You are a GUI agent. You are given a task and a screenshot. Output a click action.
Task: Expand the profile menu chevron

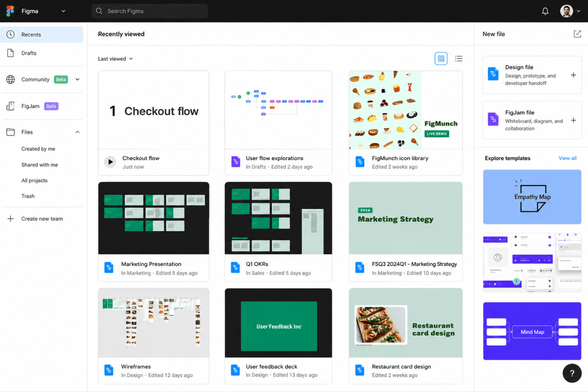(578, 11)
